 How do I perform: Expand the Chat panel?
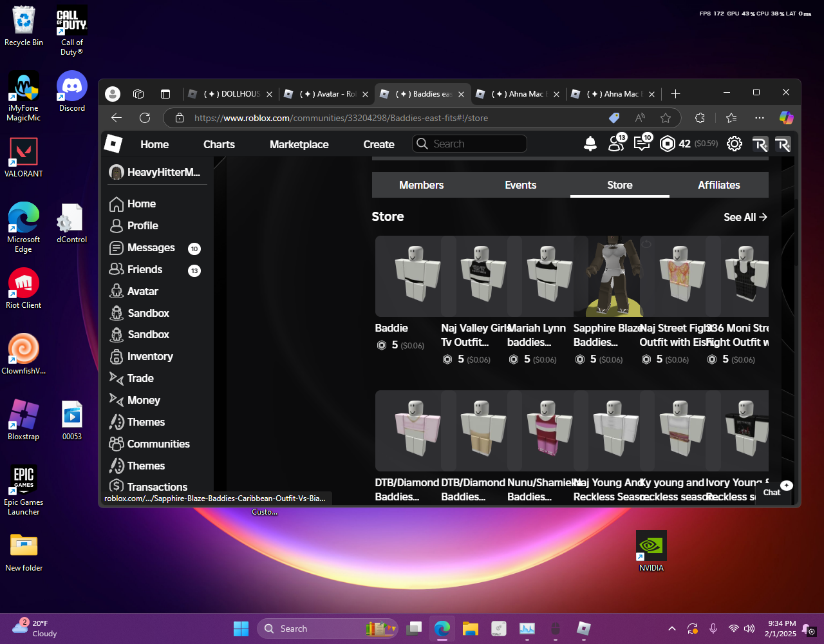pyautogui.click(x=772, y=492)
